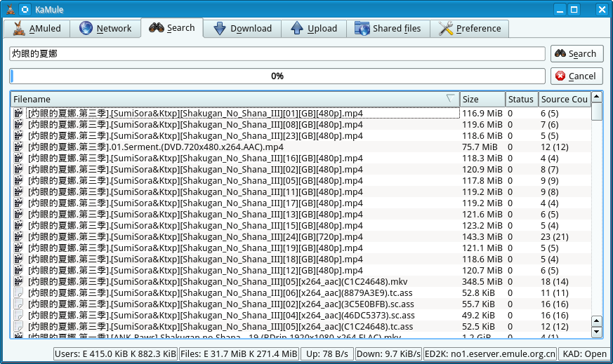The width and height of the screenshot is (613, 364).
Task: Open the Download tab
Action: 242,29
